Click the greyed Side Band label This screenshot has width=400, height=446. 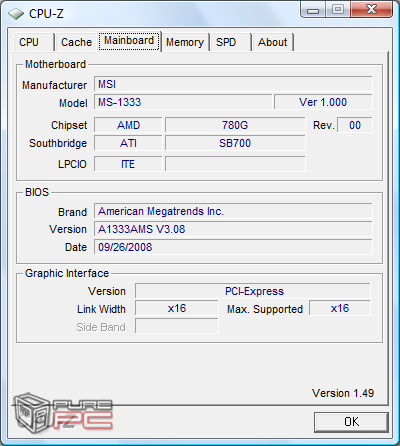101,327
